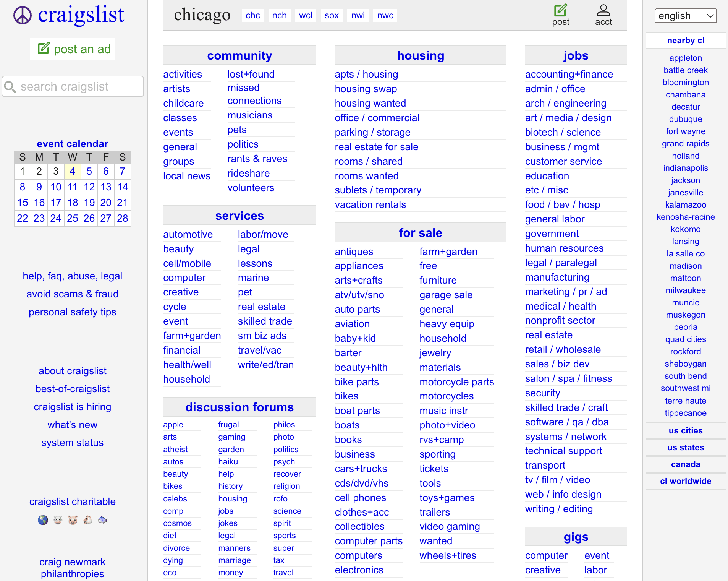Open software / qa / dba jobs
The image size is (728, 581).
point(567,422)
